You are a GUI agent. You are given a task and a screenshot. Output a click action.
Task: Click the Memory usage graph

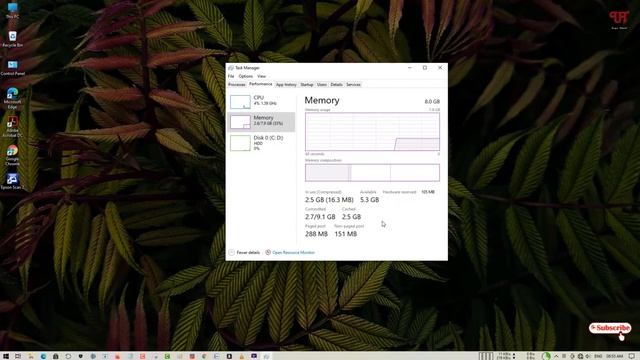pyautogui.click(x=372, y=132)
